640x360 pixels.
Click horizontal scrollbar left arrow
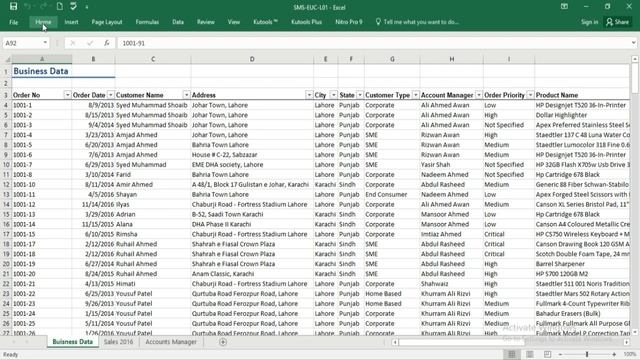tap(395, 342)
